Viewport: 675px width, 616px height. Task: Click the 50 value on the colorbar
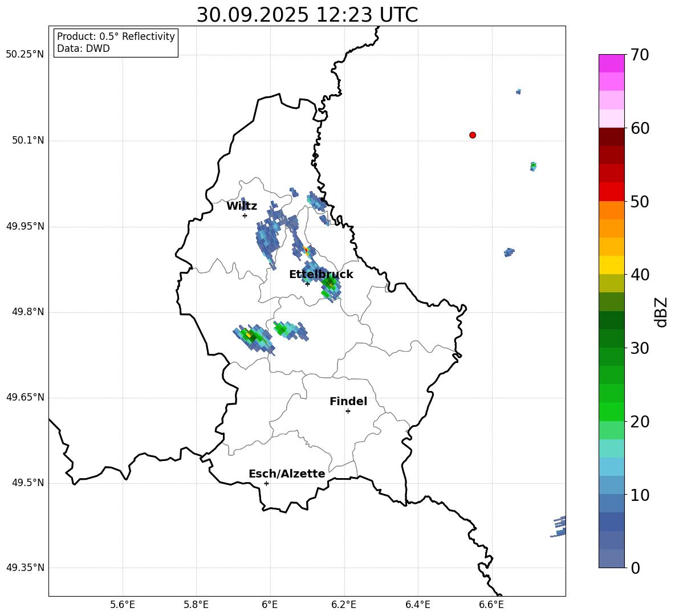[x=640, y=202]
